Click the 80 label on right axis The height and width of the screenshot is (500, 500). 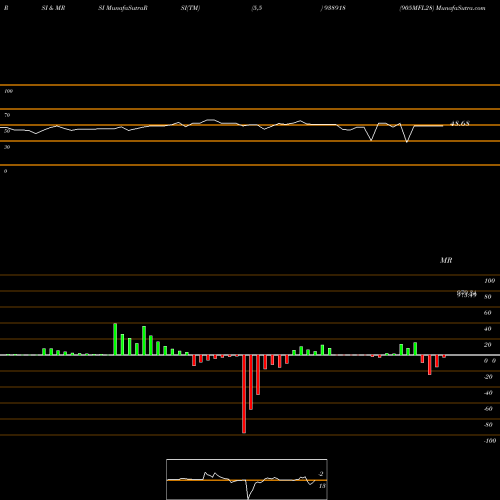488,297
